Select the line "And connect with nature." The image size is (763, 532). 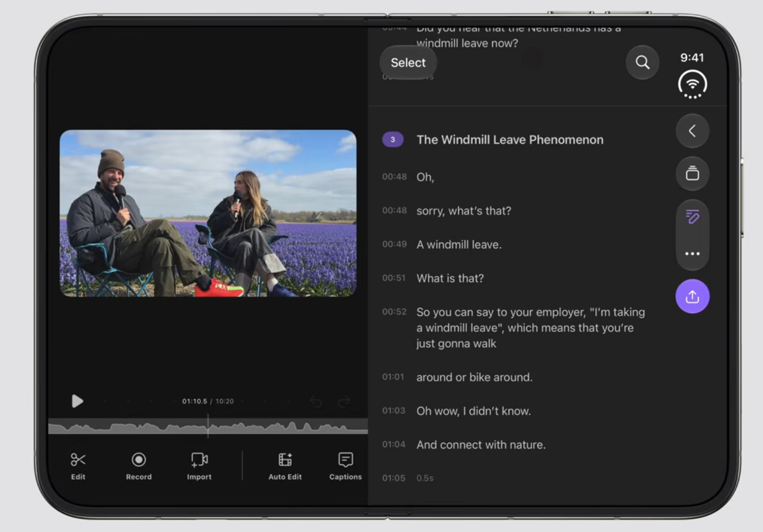point(481,445)
